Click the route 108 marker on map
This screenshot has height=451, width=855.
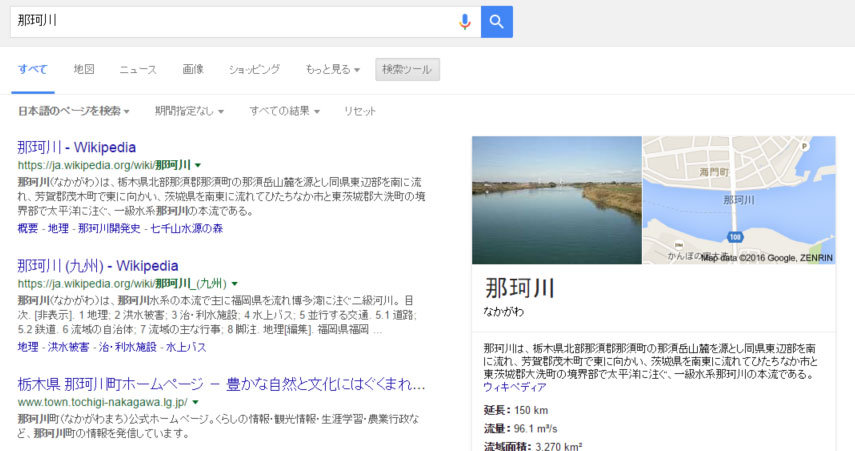(735, 237)
